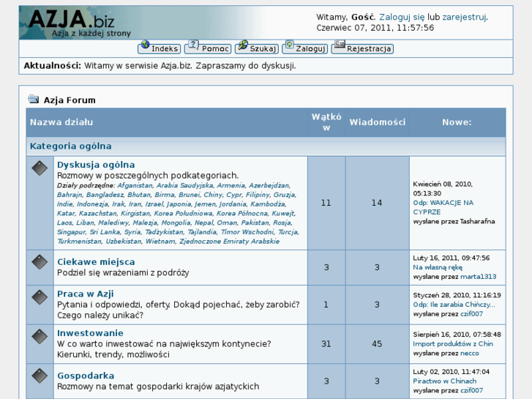This screenshot has width=532, height=399.
Task: Click the status icon next to Dyskusja ogólna
Action: (x=40, y=168)
